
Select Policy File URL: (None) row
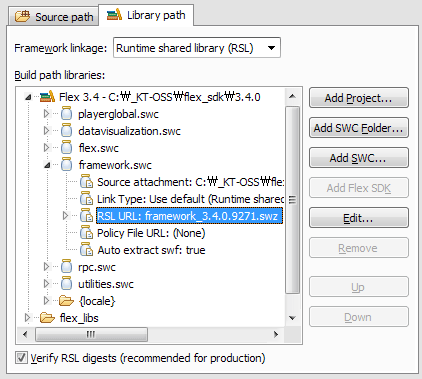pyautogui.click(x=151, y=233)
